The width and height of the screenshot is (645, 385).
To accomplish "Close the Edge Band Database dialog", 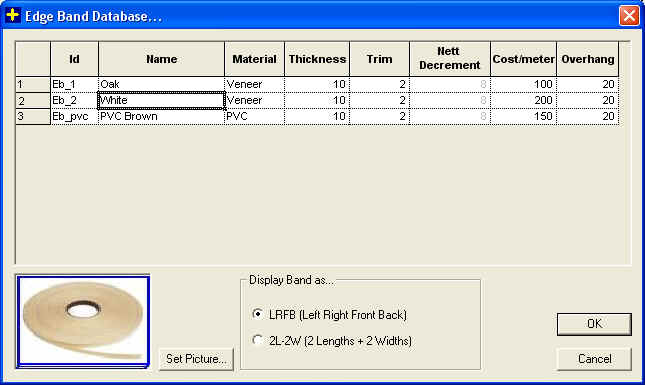I will pyautogui.click(x=629, y=16).
